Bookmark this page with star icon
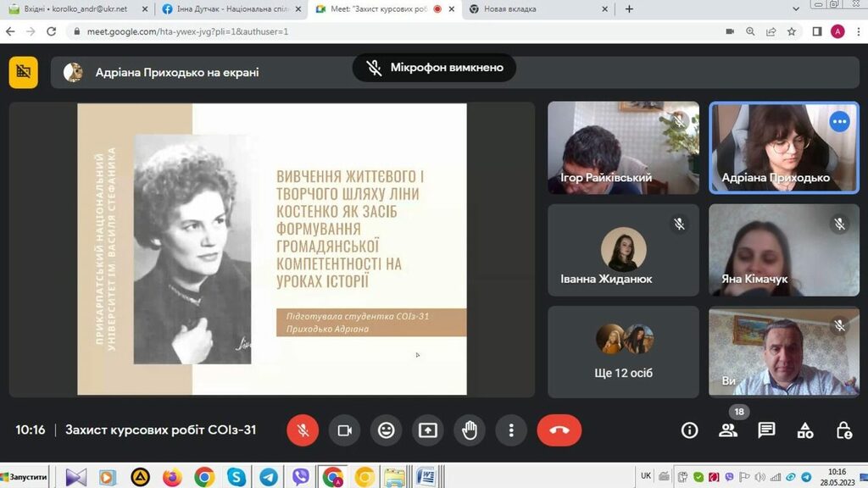The height and width of the screenshot is (488, 868). 792,31
